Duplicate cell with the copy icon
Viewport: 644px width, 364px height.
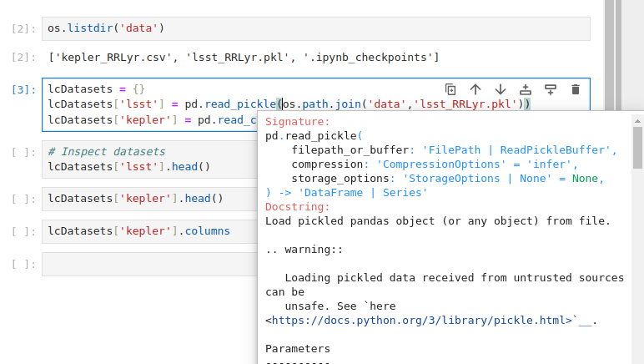click(450, 89)
